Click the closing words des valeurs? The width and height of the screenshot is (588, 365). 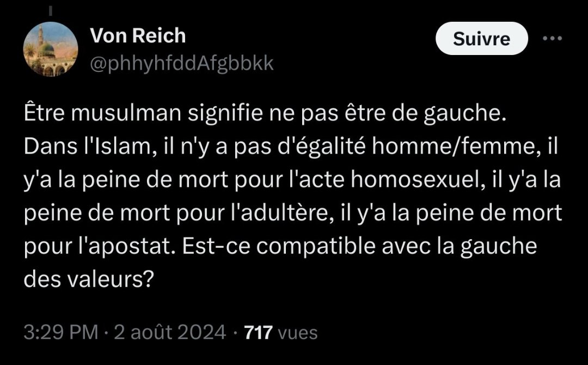click(x=89, y=279)
